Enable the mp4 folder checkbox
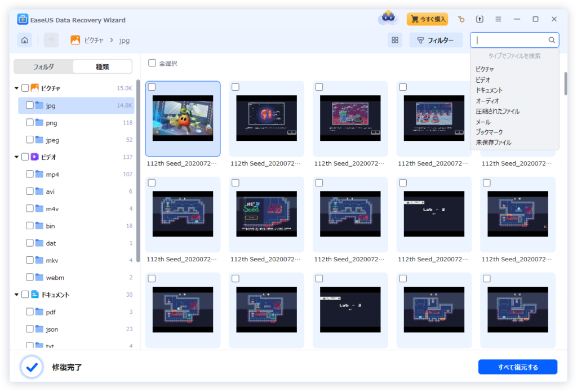577x392 pixels. (30, 175)
